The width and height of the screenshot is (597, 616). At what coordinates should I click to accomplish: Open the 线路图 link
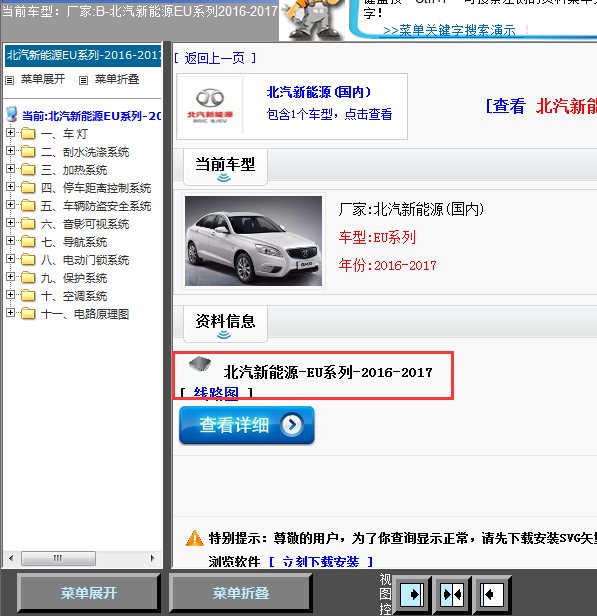point(216,393)
